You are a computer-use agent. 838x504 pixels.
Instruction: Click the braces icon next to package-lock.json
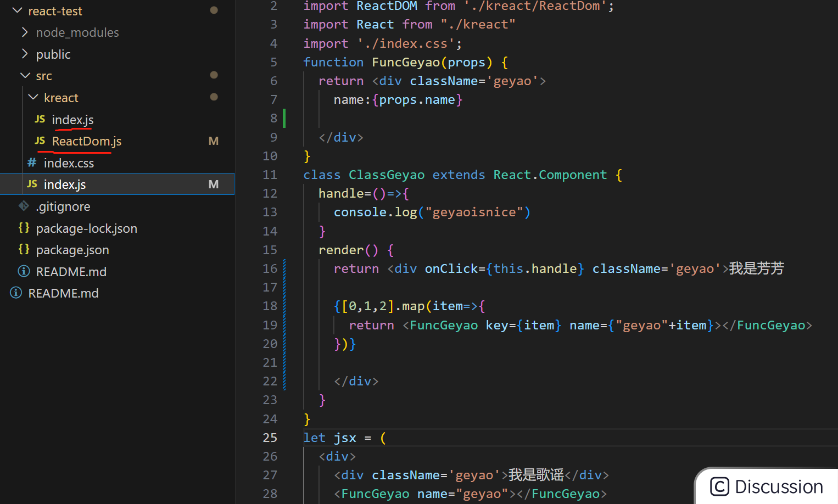pos(24,228)
